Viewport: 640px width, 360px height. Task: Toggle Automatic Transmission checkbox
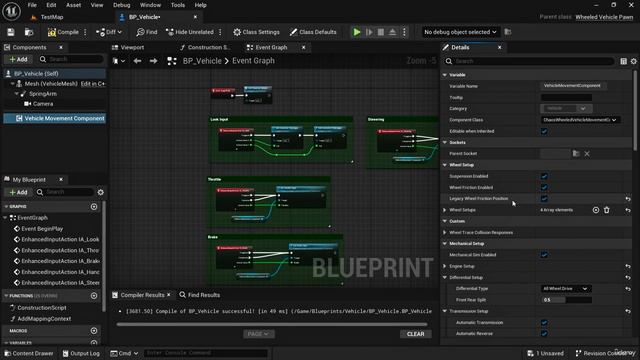(x=544, y=322)
